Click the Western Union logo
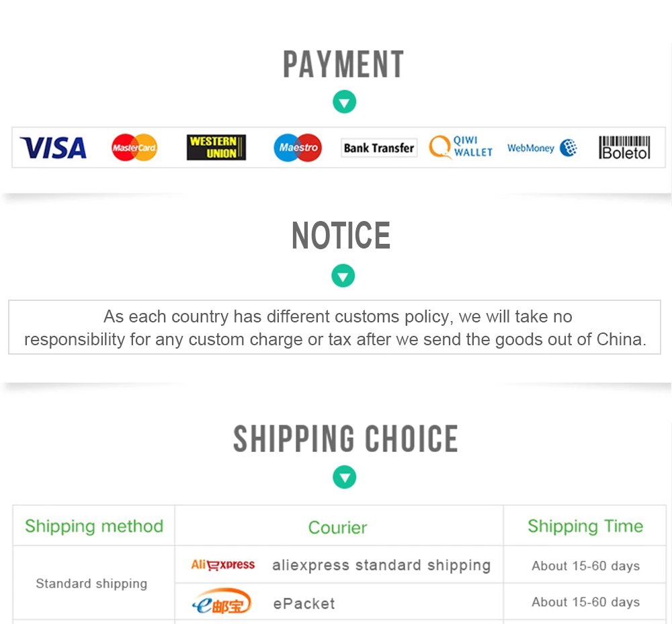The image size is (672, 624). (x=216, y=147)
